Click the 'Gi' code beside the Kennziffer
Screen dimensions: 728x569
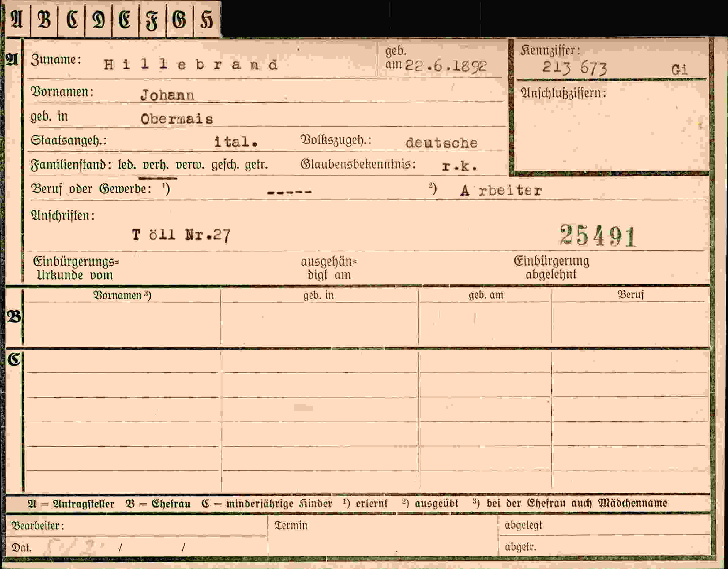(x=680, y=70)
